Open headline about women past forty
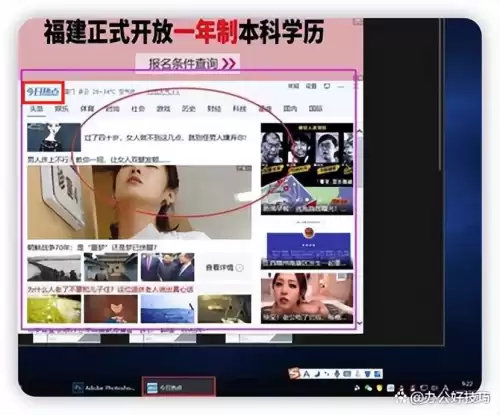The image size is (500, 415). click(165, 138)
